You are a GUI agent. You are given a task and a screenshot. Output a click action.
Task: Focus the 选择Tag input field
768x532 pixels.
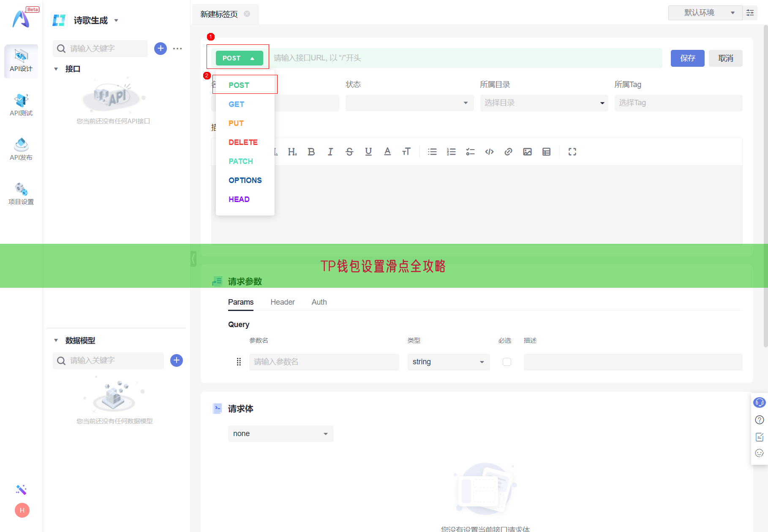pyautogui.click(x=678, y=103)
